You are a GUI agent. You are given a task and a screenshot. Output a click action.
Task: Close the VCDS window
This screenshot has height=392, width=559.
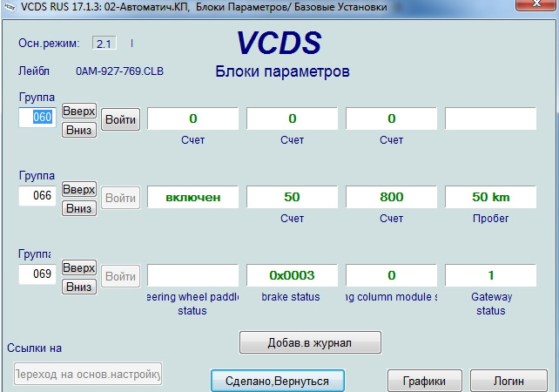point(535,4)
